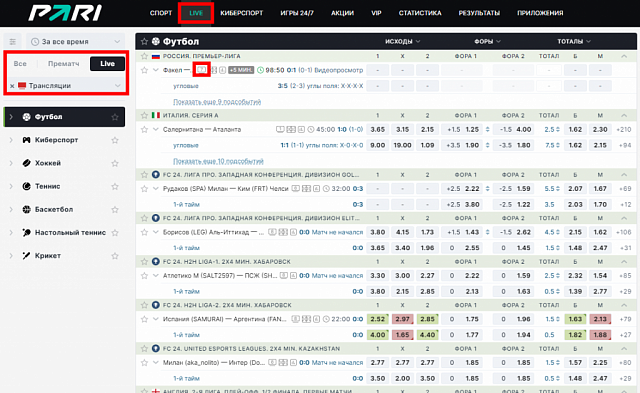The image size is (640, 393).
Task: Open the Исходы column dropdown
Action: (402, 41)
